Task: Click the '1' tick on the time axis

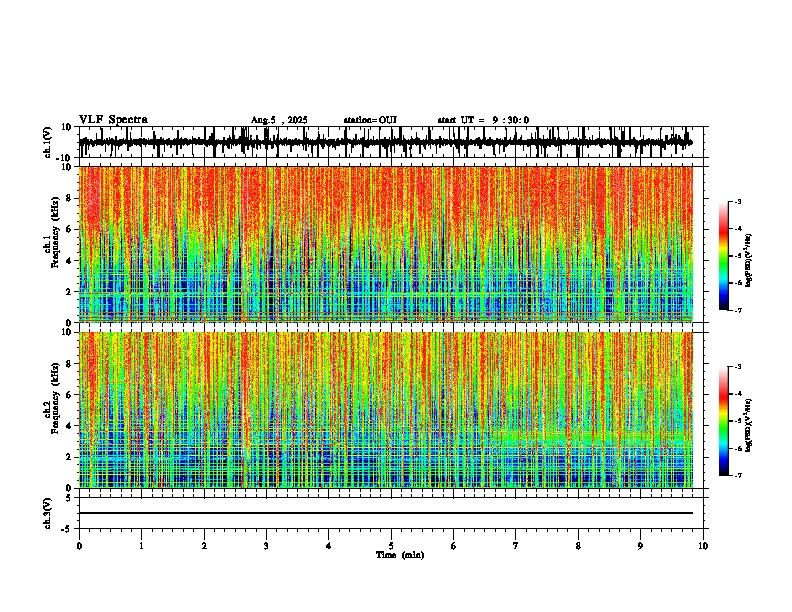Action: click(141, 546)
